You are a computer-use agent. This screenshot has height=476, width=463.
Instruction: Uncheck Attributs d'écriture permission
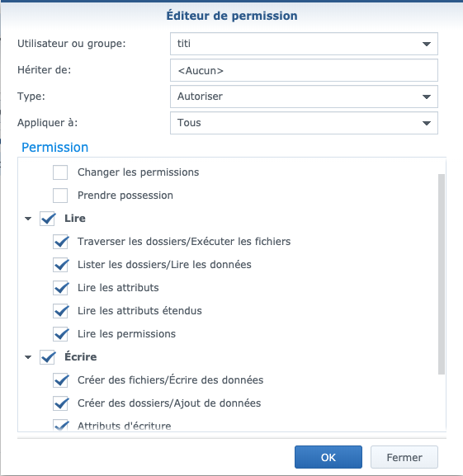pos(60,426)
